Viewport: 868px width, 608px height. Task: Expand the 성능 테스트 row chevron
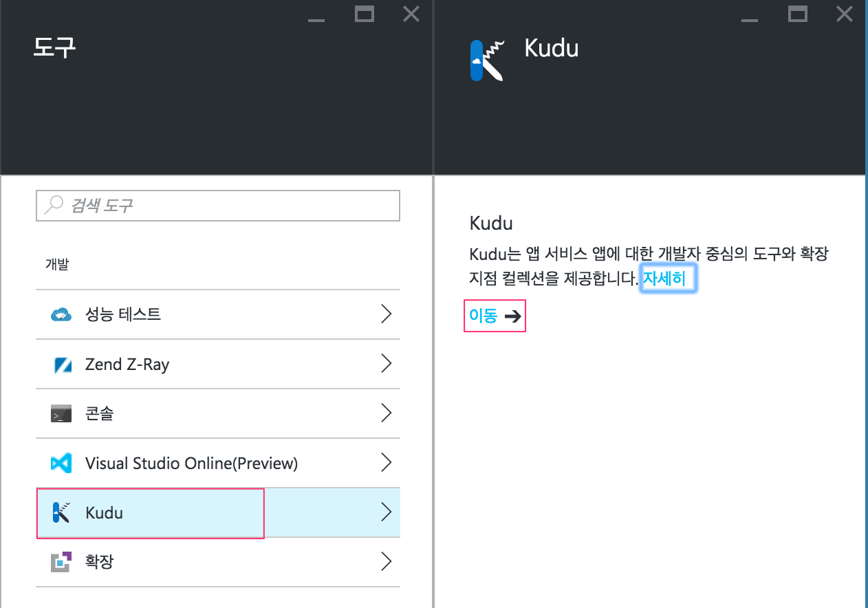[386, 314]
